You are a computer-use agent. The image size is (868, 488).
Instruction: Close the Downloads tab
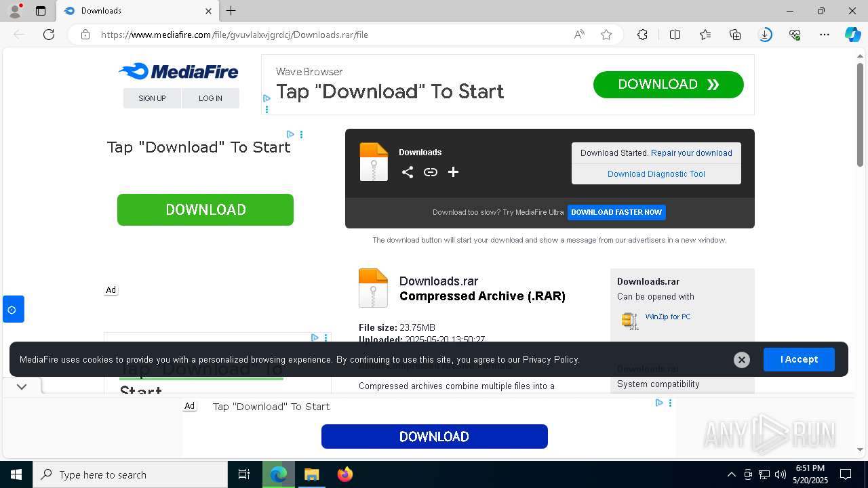pyautogui.click(x=209, y=11)
